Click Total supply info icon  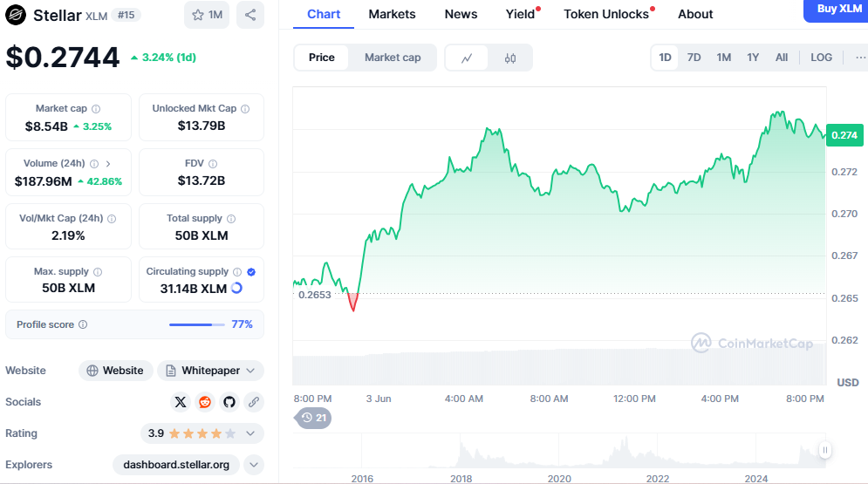coord(231,219)
